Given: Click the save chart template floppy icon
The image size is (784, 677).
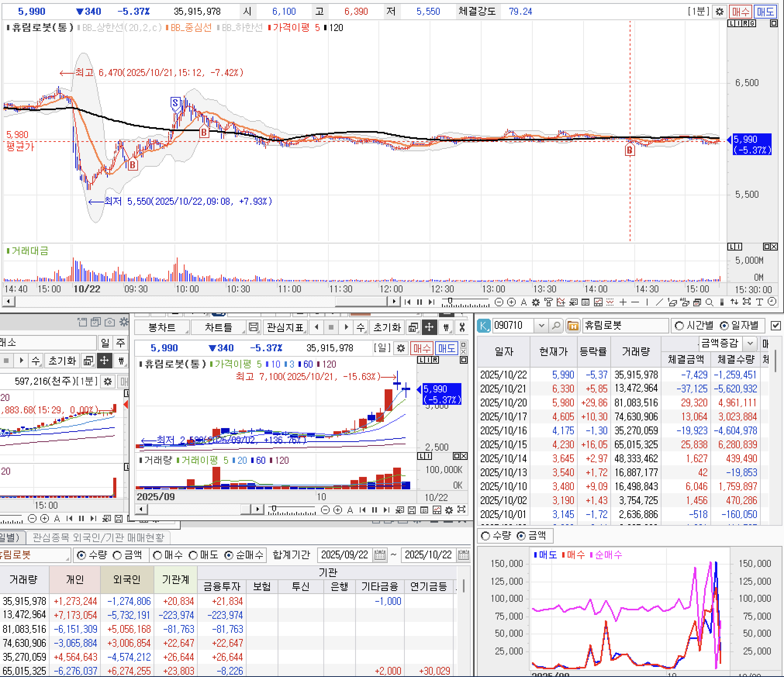Looking at the screenshot, I should pos(254,327).
